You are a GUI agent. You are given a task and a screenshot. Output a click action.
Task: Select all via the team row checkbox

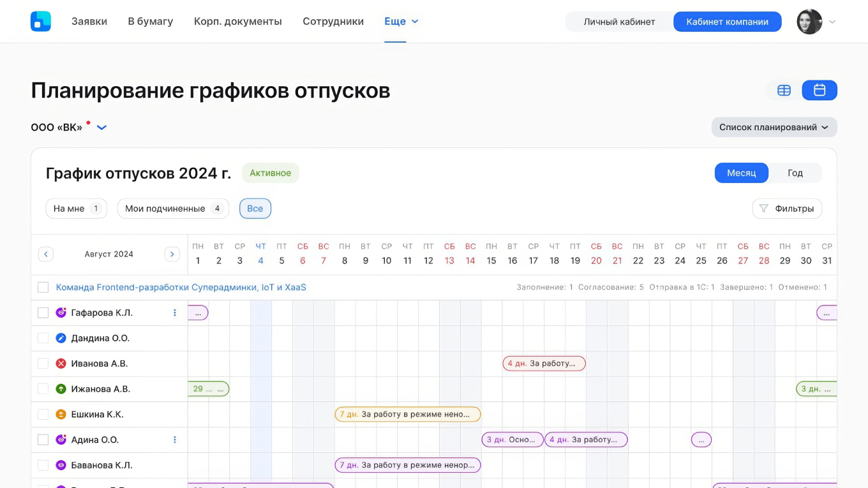pos(43,287)
